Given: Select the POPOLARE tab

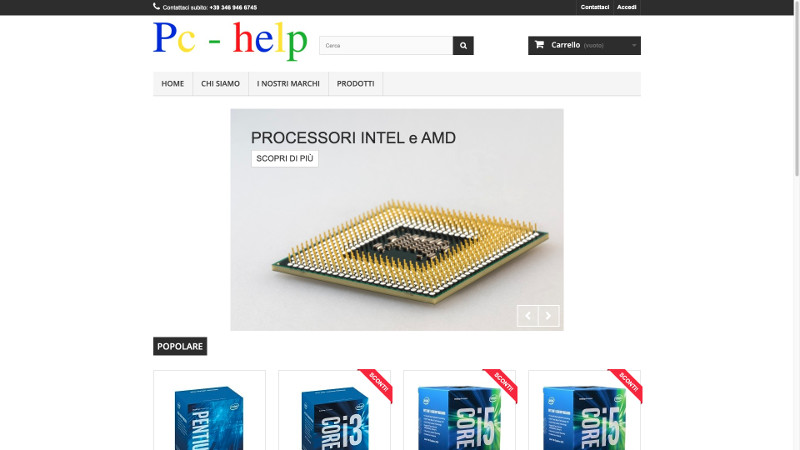Looking at the screenshot, I should point(180,346).
